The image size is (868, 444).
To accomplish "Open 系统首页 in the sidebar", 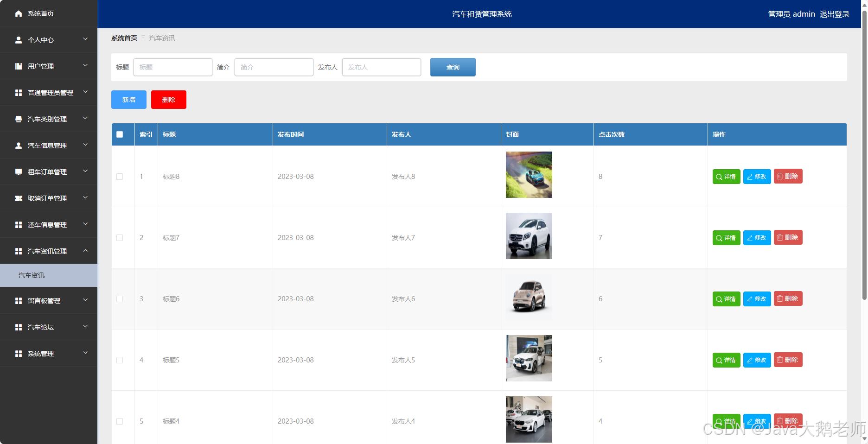I will (49, 13).
